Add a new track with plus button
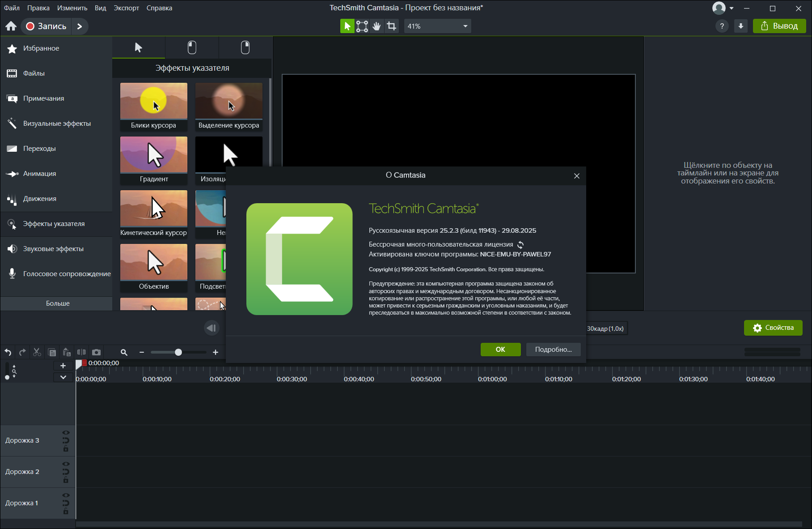The height and width of the screenshot is (529, 812). [63, 366]
